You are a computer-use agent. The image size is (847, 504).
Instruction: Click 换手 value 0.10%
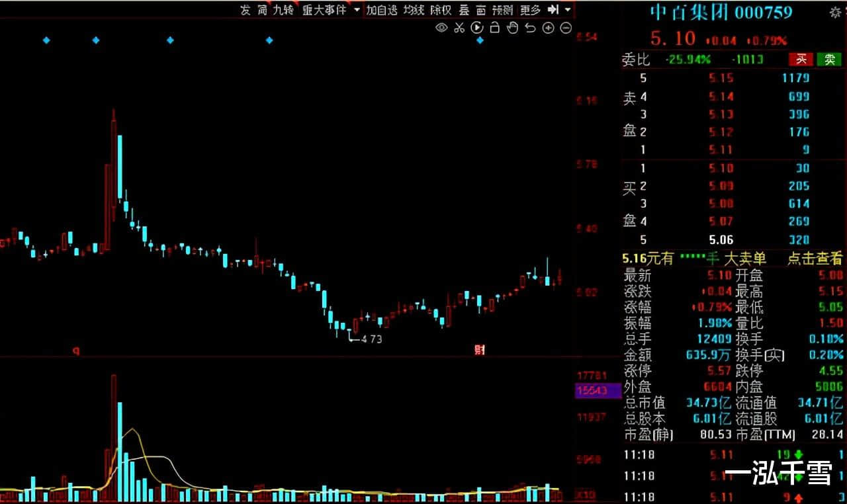(826, 339)
